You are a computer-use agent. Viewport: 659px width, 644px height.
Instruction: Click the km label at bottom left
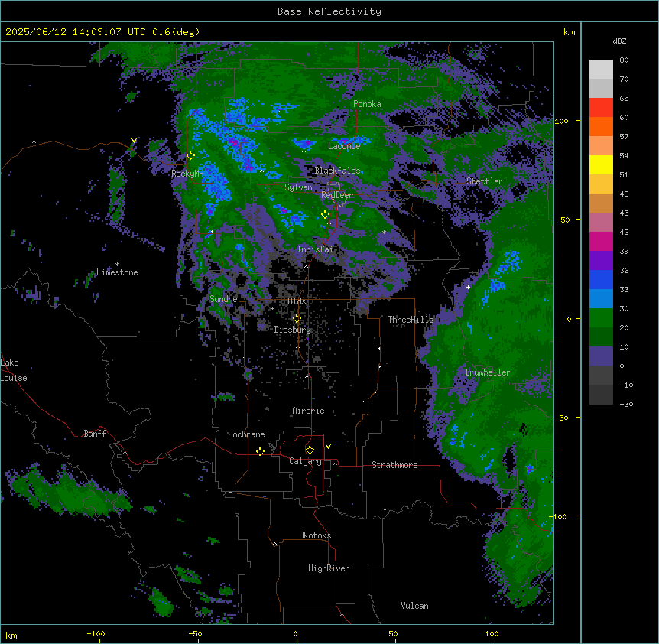click(11, 636)
